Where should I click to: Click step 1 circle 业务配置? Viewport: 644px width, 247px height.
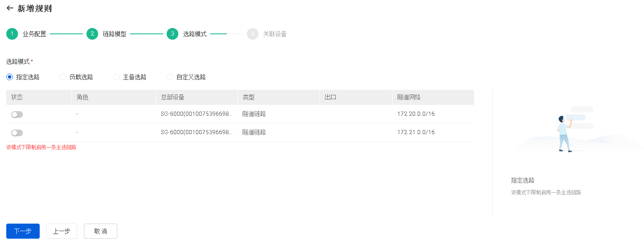point(12,34)
